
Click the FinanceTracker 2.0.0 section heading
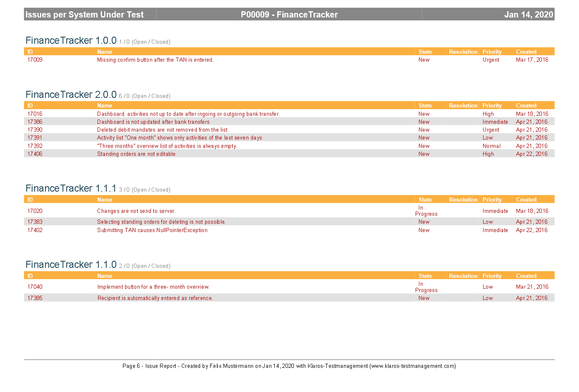click(71, 95)
